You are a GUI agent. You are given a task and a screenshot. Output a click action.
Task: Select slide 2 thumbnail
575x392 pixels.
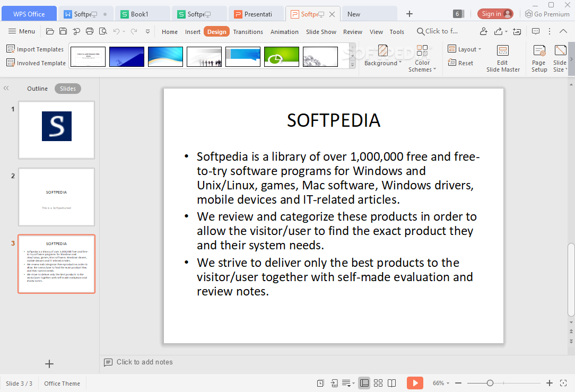point(56,197)
